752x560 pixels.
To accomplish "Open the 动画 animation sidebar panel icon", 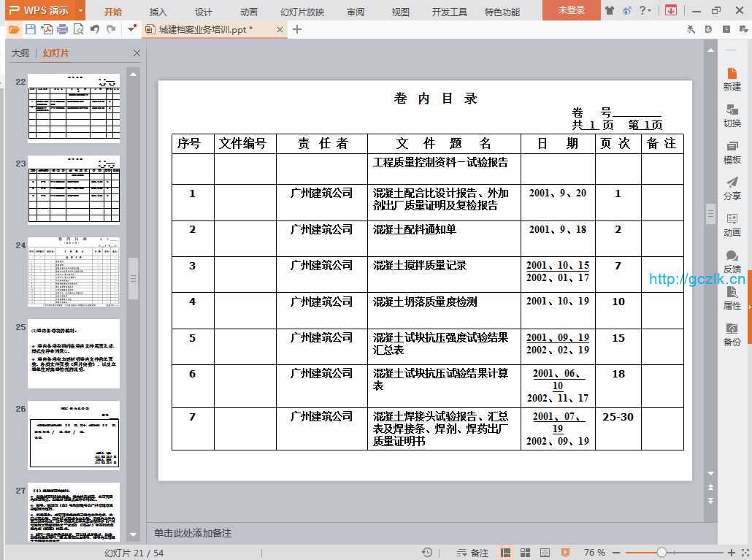I will (732, 224).
